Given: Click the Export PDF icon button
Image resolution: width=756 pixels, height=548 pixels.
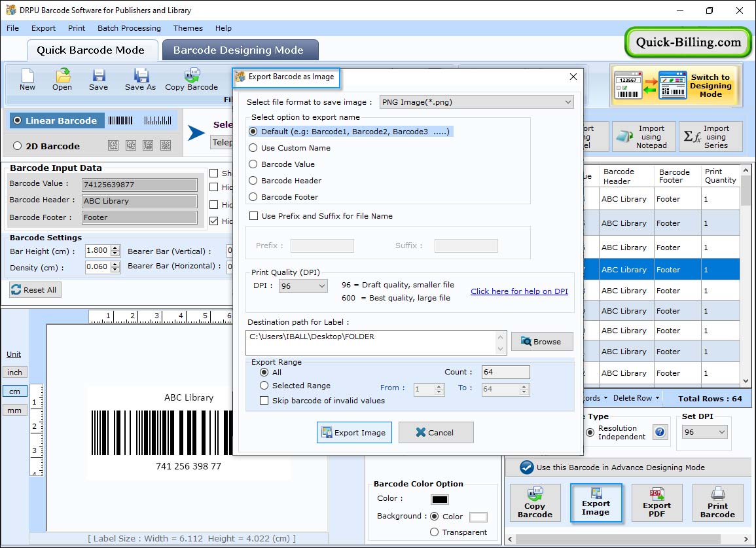Looking at the screenshot, I should (657, 503).
